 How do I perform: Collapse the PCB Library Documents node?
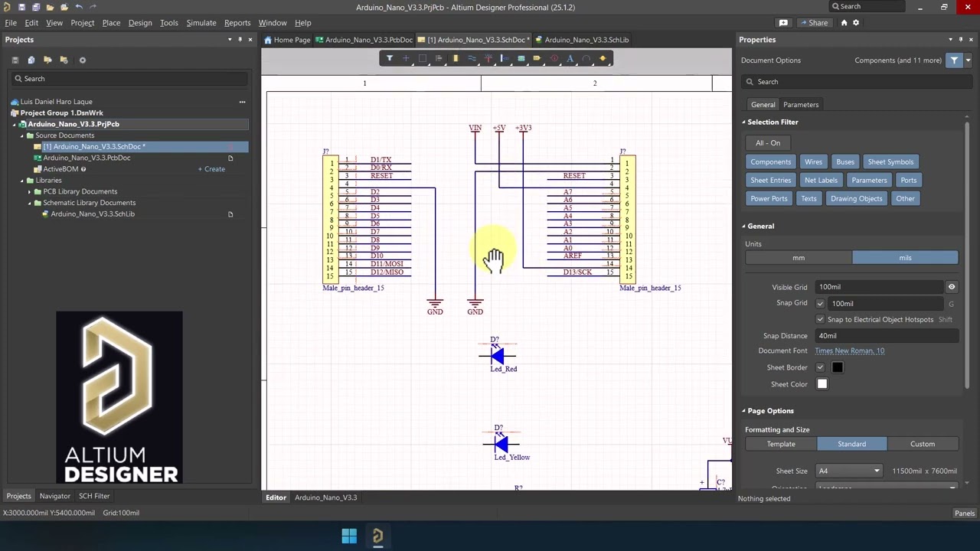point(30,191)
